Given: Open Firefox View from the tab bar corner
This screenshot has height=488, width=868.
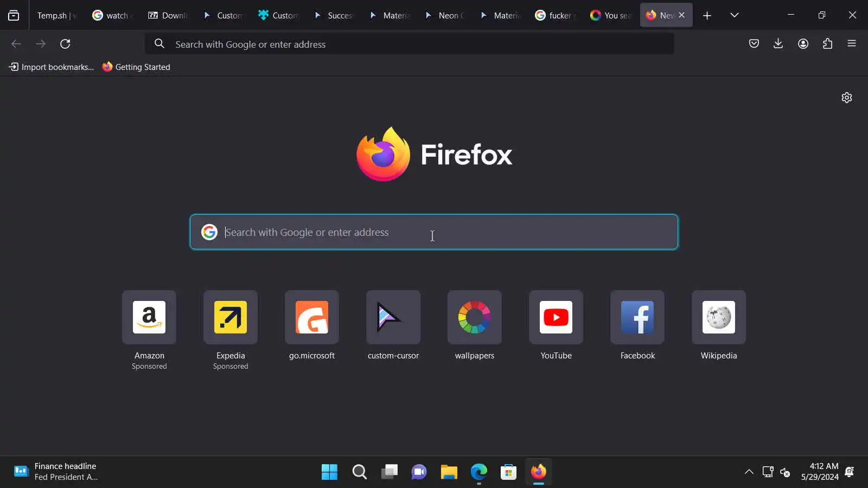Looking at the screenshot, I should click(14, 15).
